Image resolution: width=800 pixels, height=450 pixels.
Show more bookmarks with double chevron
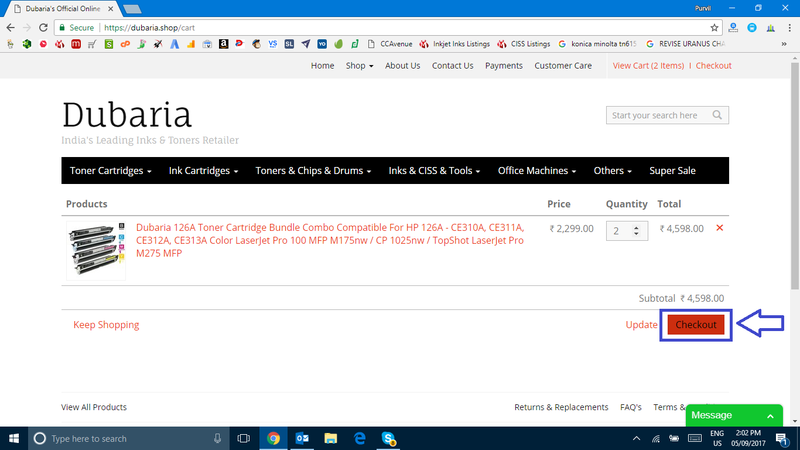coord(784,44)
